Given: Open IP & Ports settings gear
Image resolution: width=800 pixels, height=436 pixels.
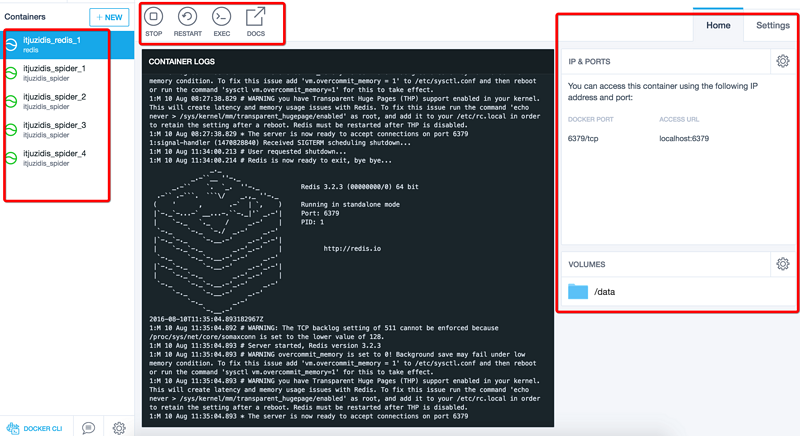Looking at the screenshot, I should [783, 61].
